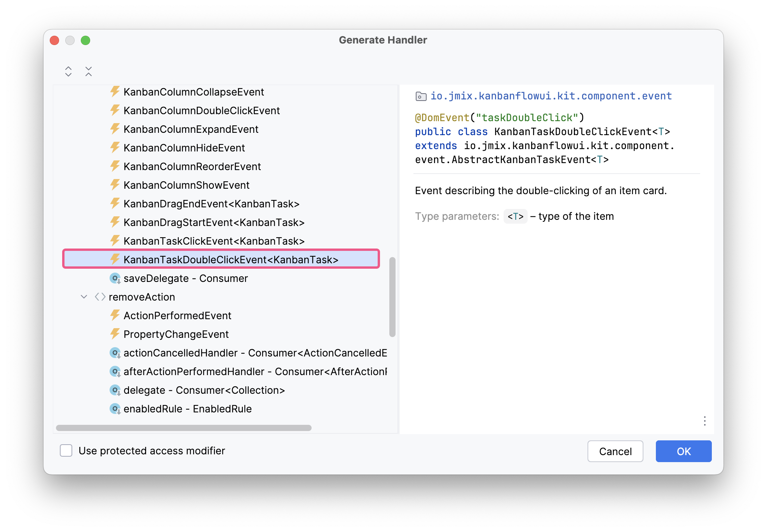Click the lightning icon beside KanbanColumnHideEvent
This screenshot has height=532, width=767.
pos(115,148)
